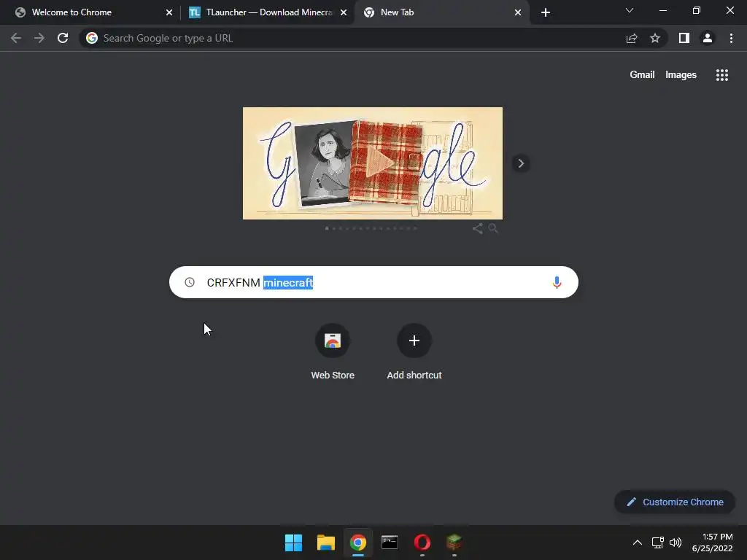Show hidden tray icons chevron
Image resolution: width=747 pixels, height=560 pixels.
click(638, 542)
